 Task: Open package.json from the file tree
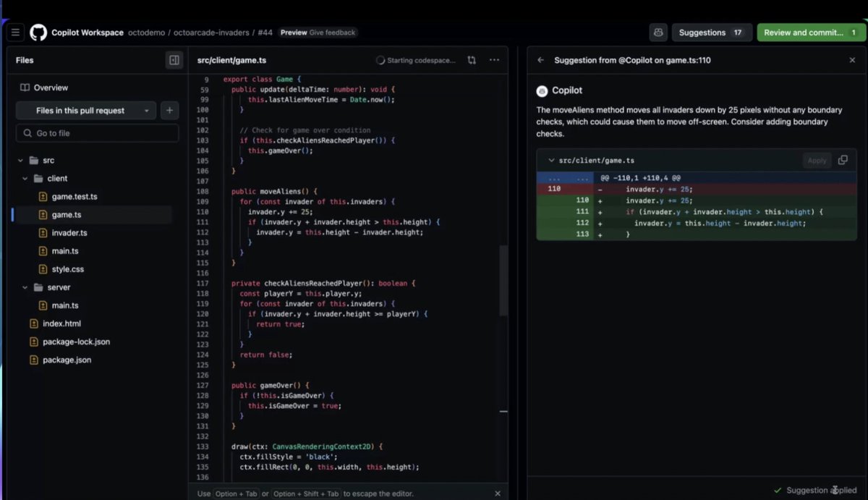click(67, 360)
